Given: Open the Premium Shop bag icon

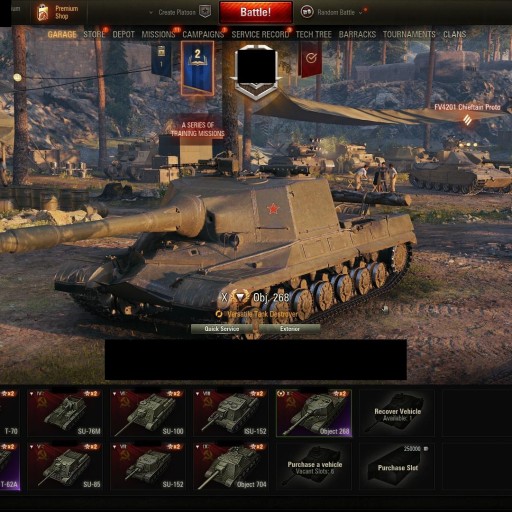Looking at the screenshot, I should click(x=43, y=12).
